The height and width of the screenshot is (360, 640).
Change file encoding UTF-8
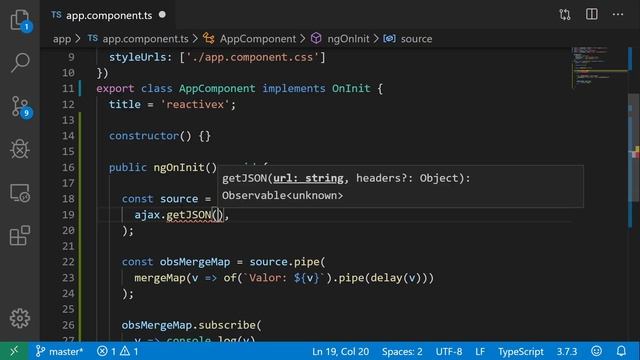(449, 351)
